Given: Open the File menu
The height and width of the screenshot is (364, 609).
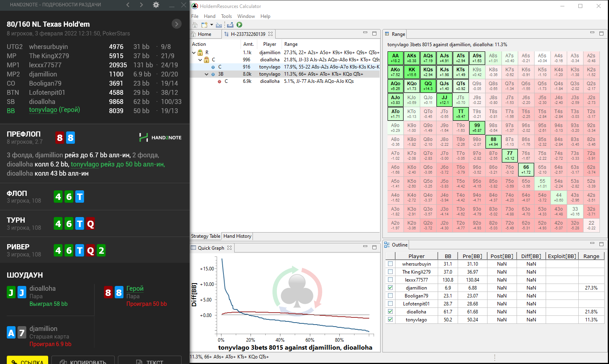Looking at the screenshot, I should 195,16.
